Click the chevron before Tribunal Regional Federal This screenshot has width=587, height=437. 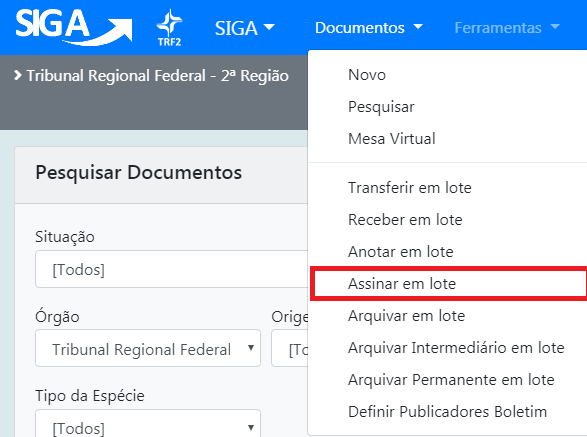coord(17,75)
